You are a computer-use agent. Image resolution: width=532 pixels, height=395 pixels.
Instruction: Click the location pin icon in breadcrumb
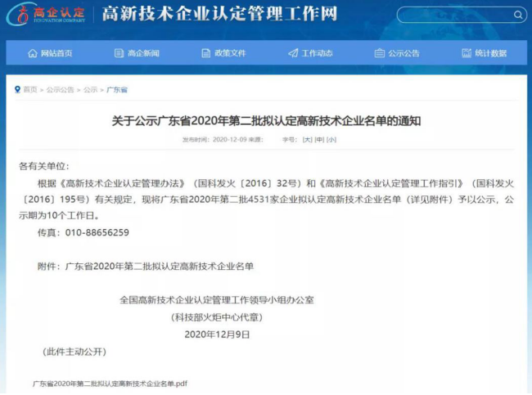17,90
